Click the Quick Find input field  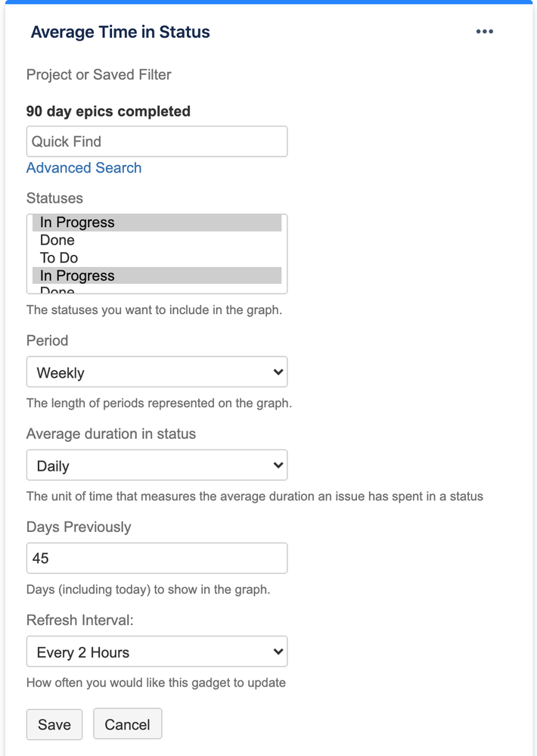point(157,142)
